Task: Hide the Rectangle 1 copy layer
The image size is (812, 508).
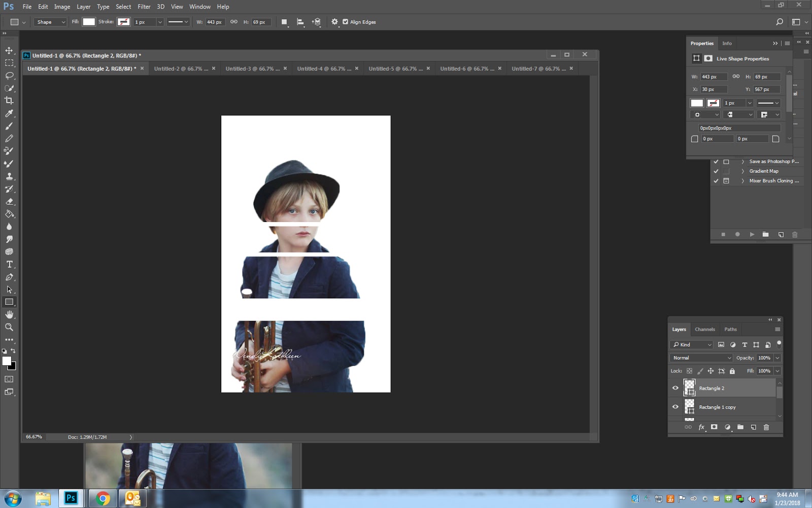Action: click(675, 406)
